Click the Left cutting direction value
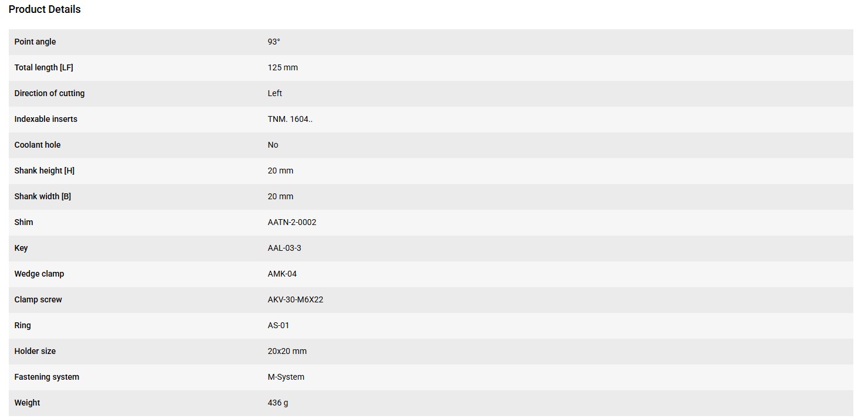The width and height of the screenshot is (868, 419). click(x=274, y=93)
